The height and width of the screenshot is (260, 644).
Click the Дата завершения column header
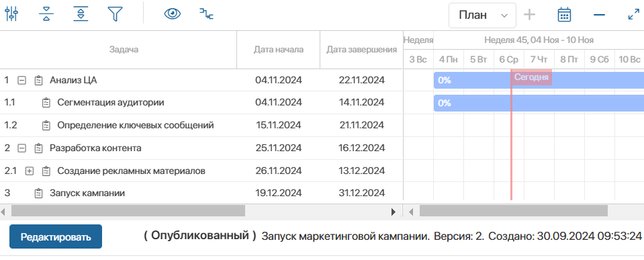click(x=361, y=50)
